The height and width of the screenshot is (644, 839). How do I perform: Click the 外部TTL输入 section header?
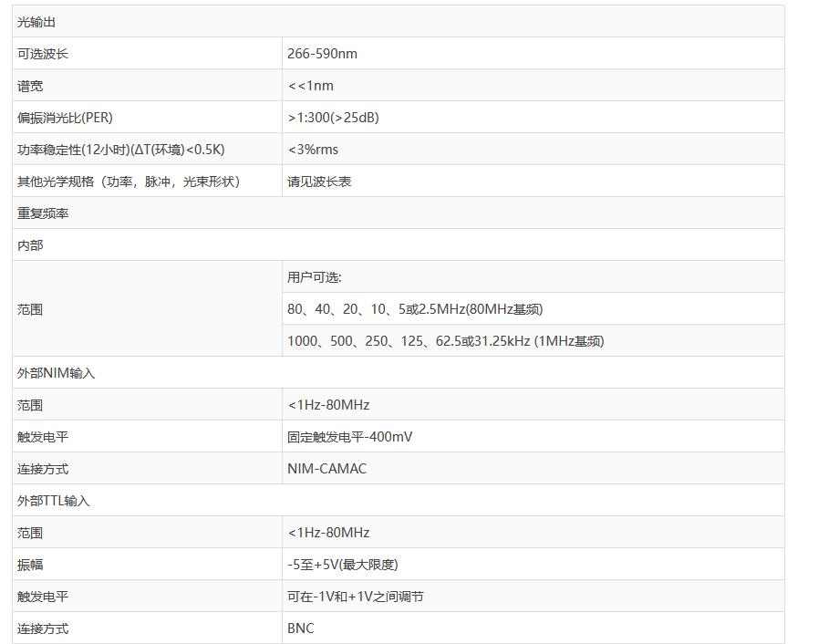(54, 501)
